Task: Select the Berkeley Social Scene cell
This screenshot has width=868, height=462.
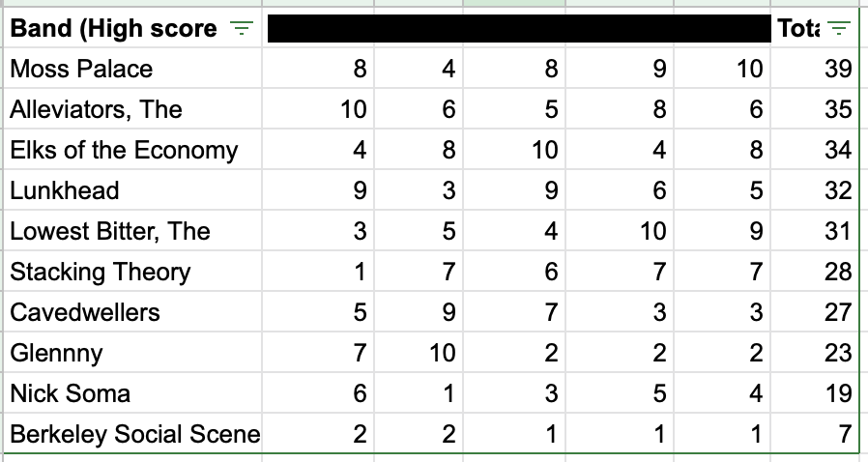Action: (x=132, y=434)
